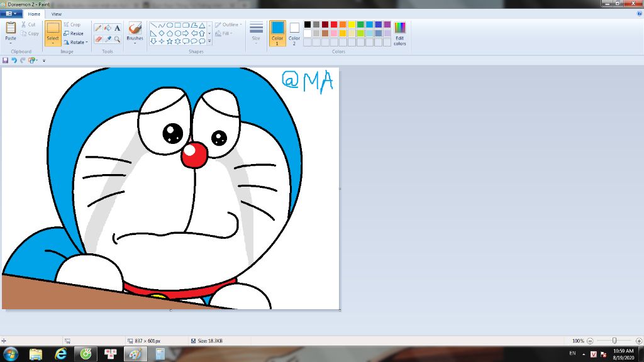Select the Pencil tool
The height and width of the screenshot is (362, 644).
click(x=98, y=28)
